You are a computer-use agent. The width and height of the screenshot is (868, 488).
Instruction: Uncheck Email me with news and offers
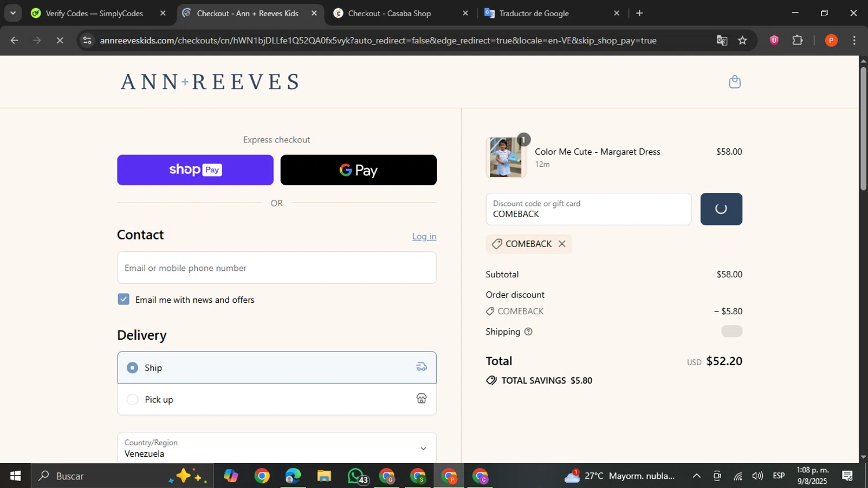pyautogui.click(x=123, y=299)
